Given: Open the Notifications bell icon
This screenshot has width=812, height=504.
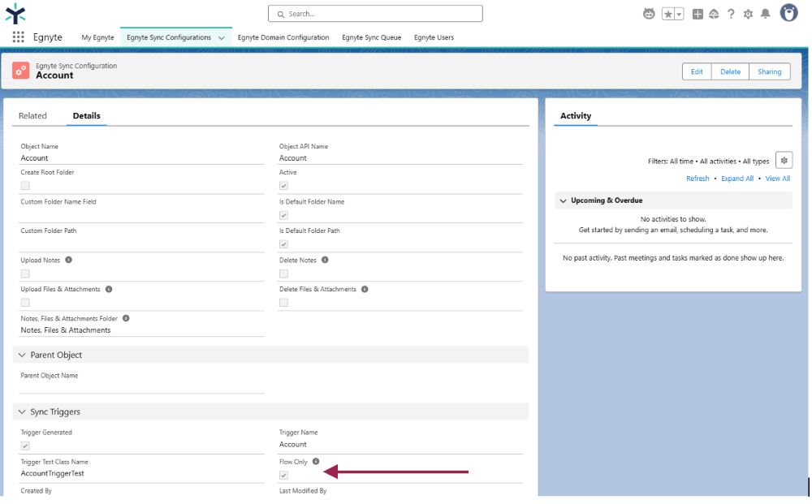Looking at the screenshot, I should point(766,14).
